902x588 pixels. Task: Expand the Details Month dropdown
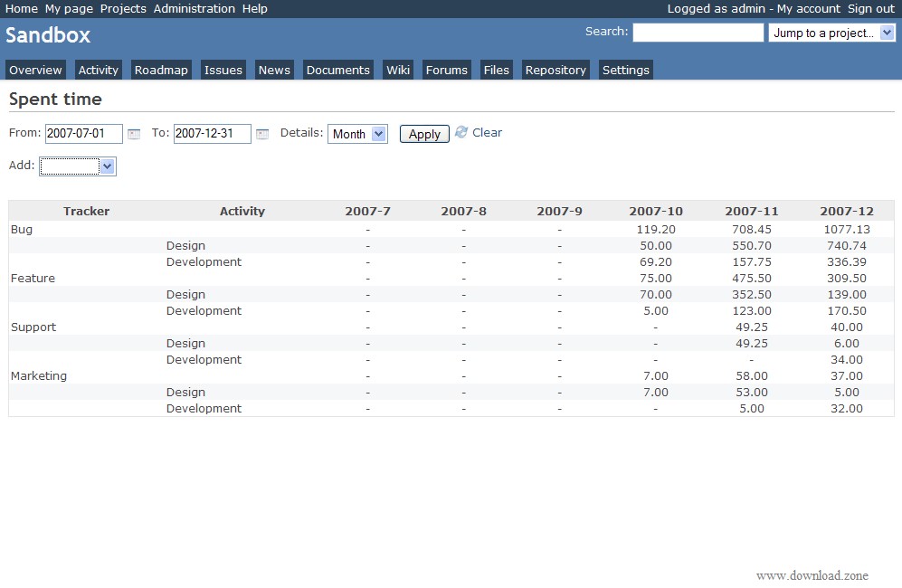pos(357,134)
